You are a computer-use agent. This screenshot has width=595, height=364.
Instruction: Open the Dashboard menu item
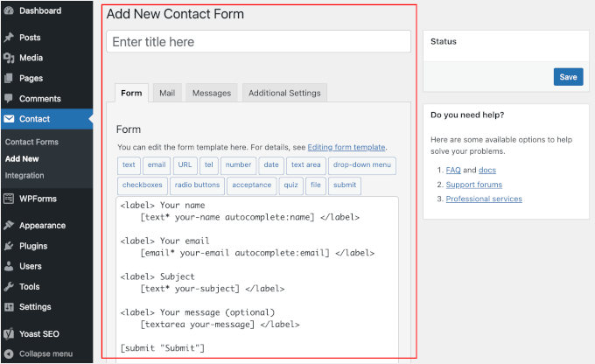click(40, 11)
